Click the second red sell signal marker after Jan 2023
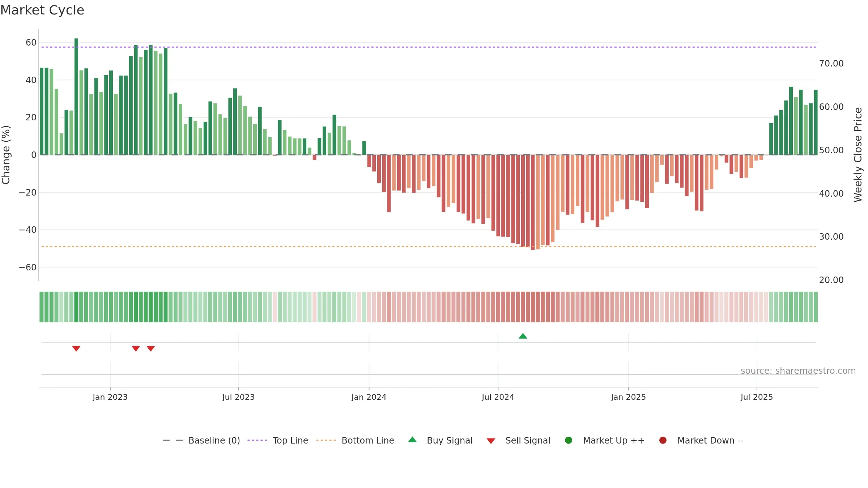Screen dimensions: 868x488 [x=136, y=348]
